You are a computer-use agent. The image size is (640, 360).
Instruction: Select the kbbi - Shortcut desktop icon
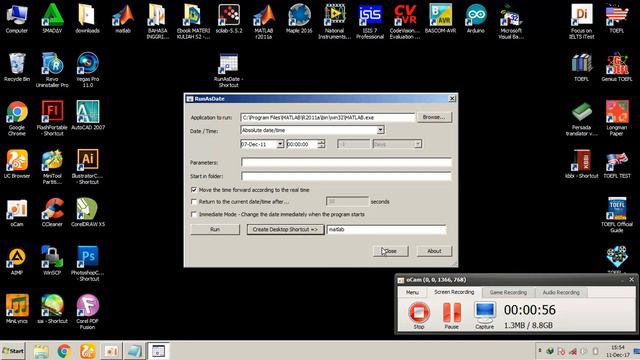tap(582, 164)
